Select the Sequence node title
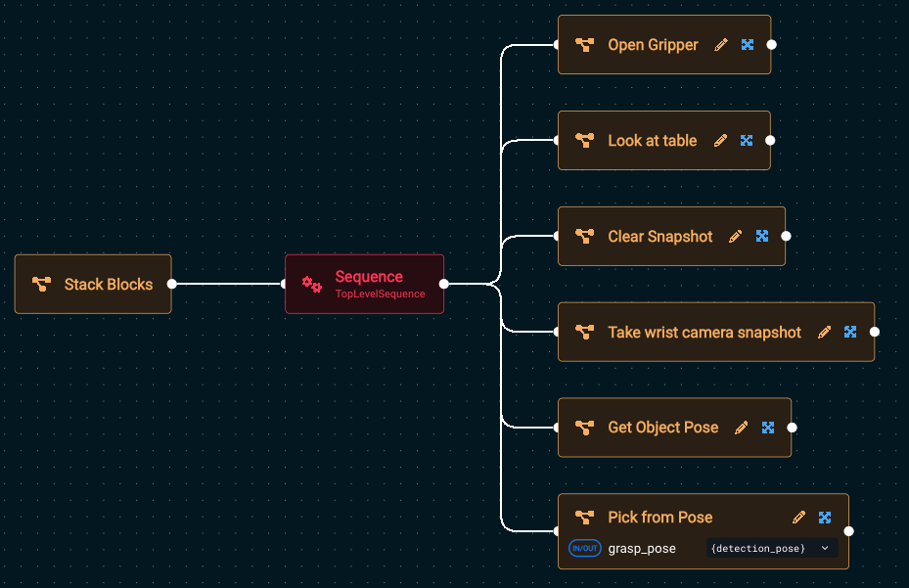The height and width of the screenshot is (588, 909). tap(369, 277)
